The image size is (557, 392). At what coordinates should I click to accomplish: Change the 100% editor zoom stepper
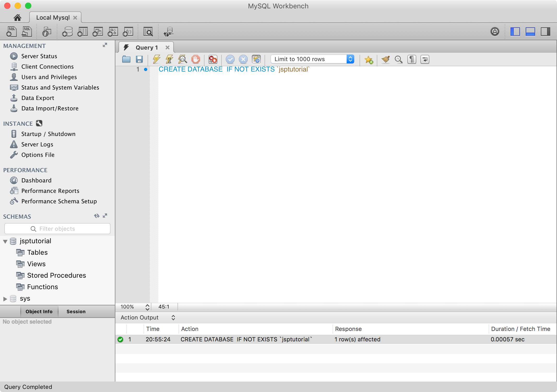[147, 307]
